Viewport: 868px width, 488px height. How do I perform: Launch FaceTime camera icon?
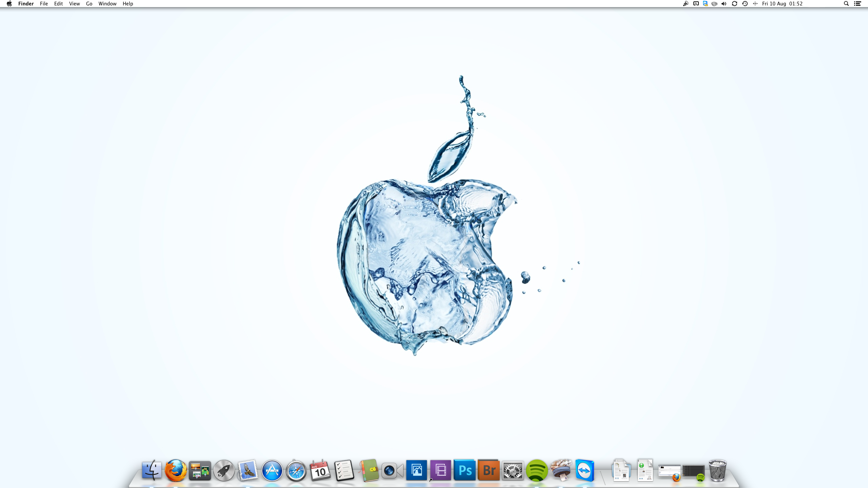pyautogui.click(x=393, y=471)
